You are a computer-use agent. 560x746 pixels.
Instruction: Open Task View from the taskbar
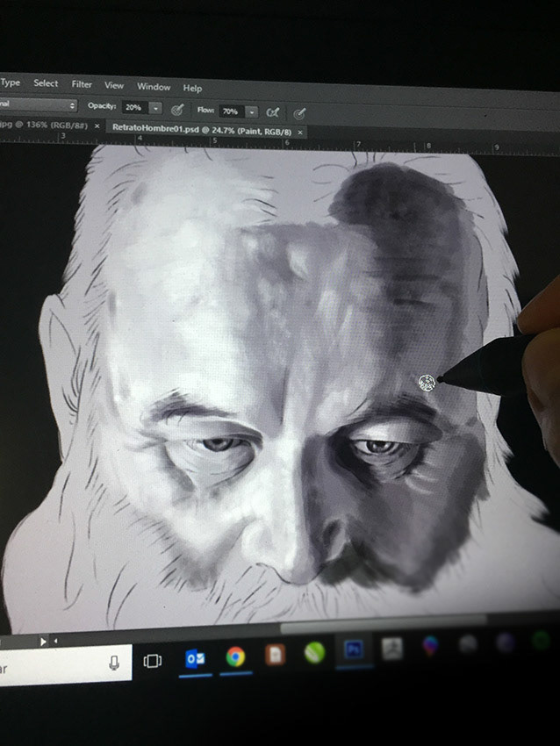tap(152, 660)
